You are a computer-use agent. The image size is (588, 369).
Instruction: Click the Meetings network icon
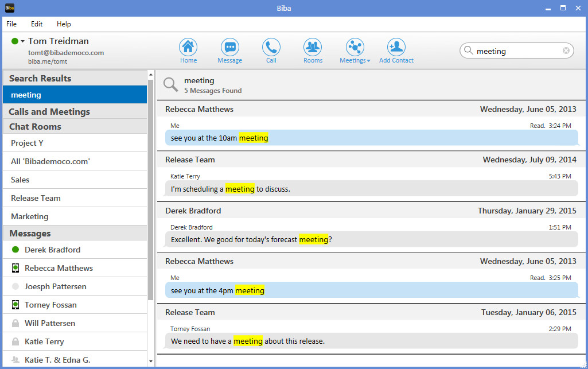click(355, 47)
